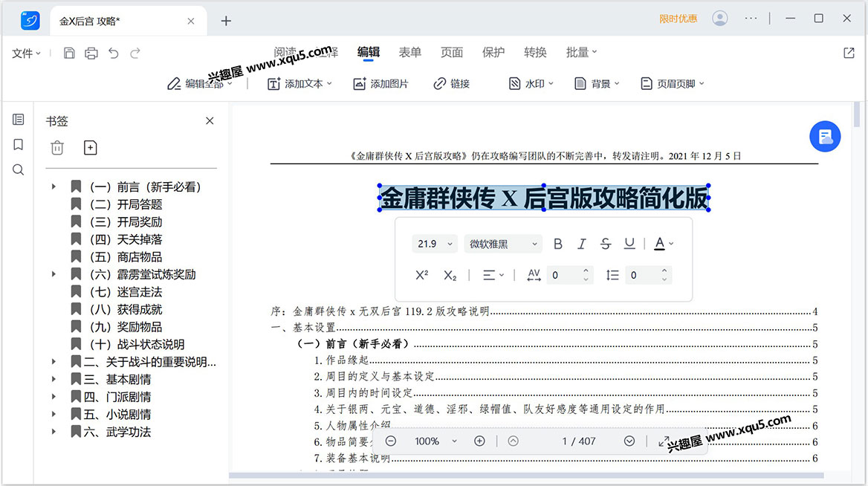
Task: Open the 页眉页脚 header-footer dropdown
Action: click(672, 83)
